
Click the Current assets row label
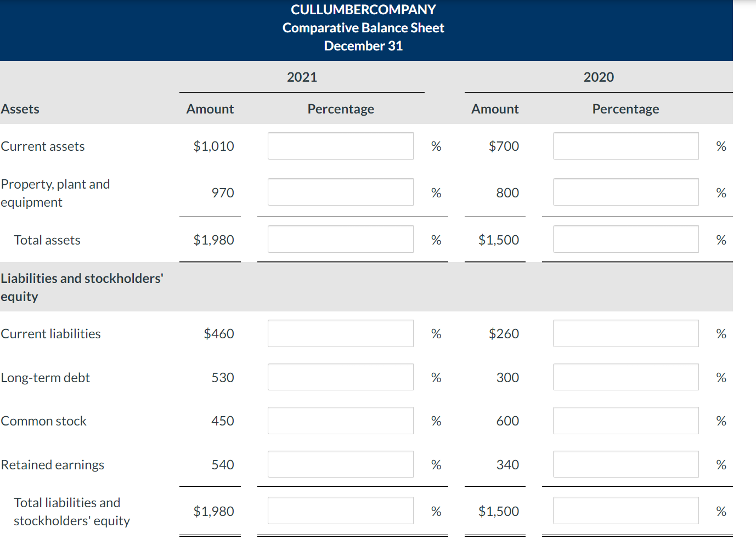click(43, 146)
